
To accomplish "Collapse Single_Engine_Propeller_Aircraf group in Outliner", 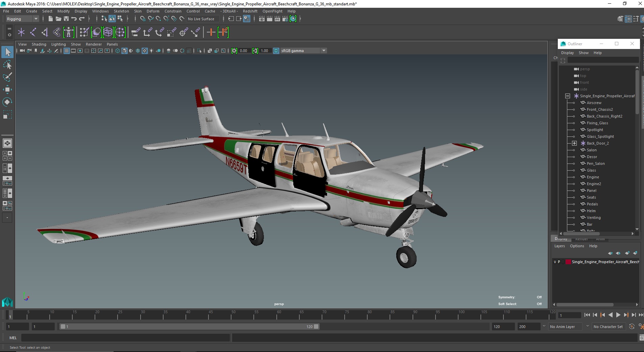I will (568, 96).
